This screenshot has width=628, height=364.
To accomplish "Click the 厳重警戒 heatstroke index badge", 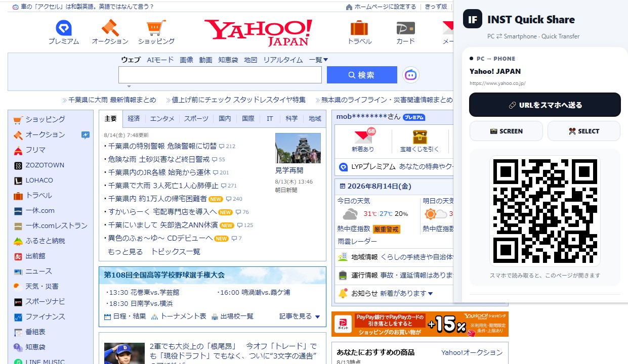I will pyautogui.click(x=387, y=229).
